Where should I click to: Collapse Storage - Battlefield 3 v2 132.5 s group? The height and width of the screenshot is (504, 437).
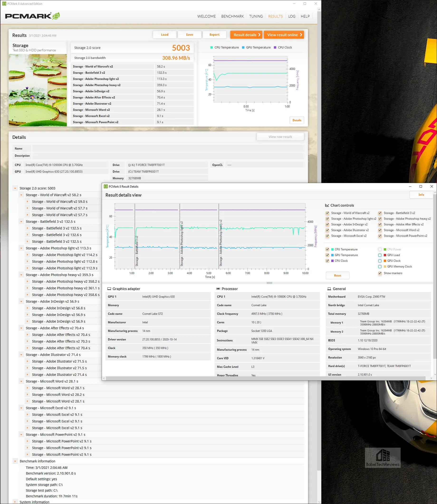[x=21, y=222]
